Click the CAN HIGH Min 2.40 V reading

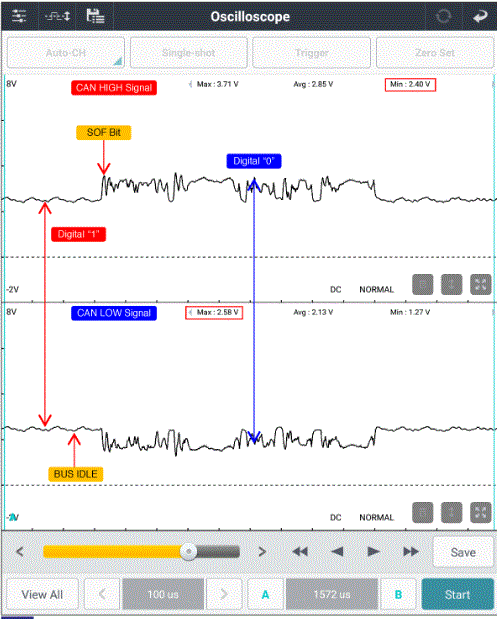410,84
